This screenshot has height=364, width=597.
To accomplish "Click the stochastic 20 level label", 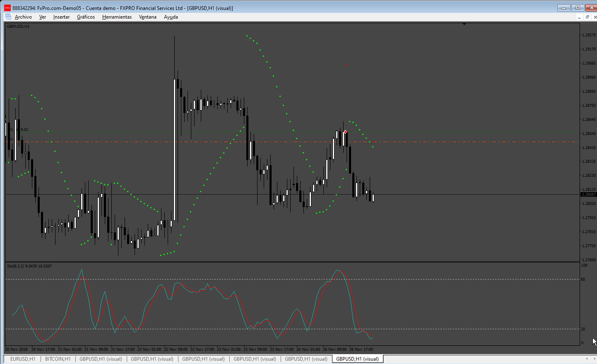I will (x=583, y=329).
